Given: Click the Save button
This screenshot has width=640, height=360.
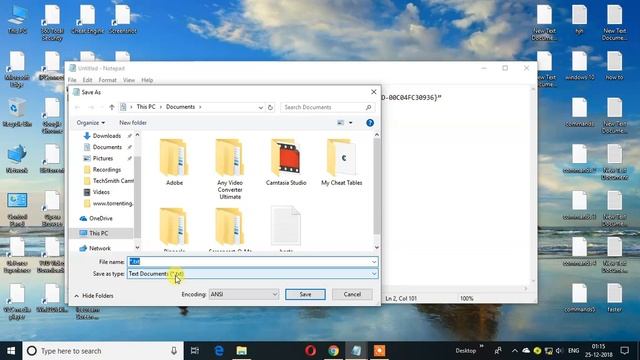Looking at the screenshot, I should point(305,294).
